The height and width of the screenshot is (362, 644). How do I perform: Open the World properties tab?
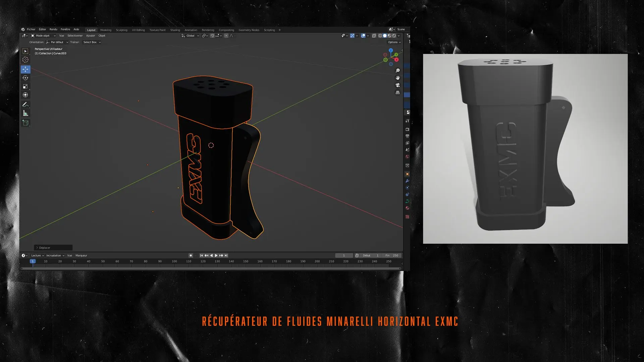[x=408, y=157]
